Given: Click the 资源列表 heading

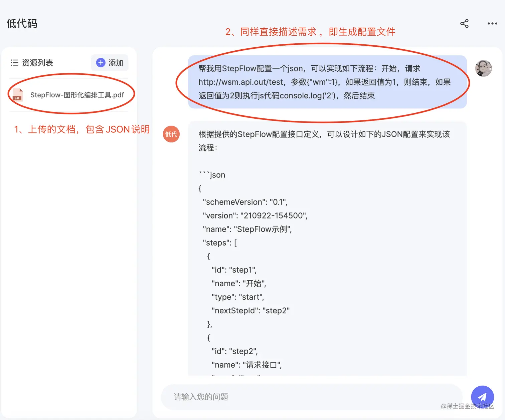Looking at the screenshot, I should coord(37,63).
